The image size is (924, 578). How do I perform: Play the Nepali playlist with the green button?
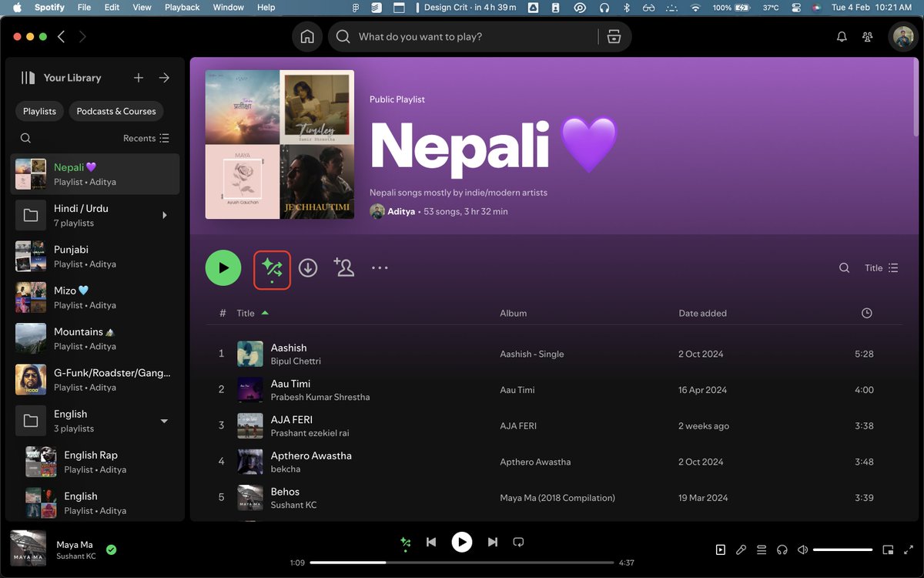coord(223,267)
